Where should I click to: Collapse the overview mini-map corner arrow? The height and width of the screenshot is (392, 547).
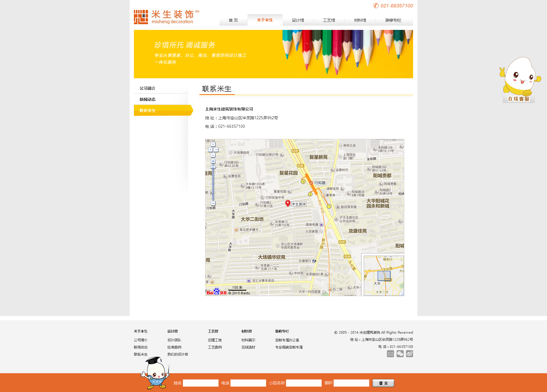tap(402, 294)
